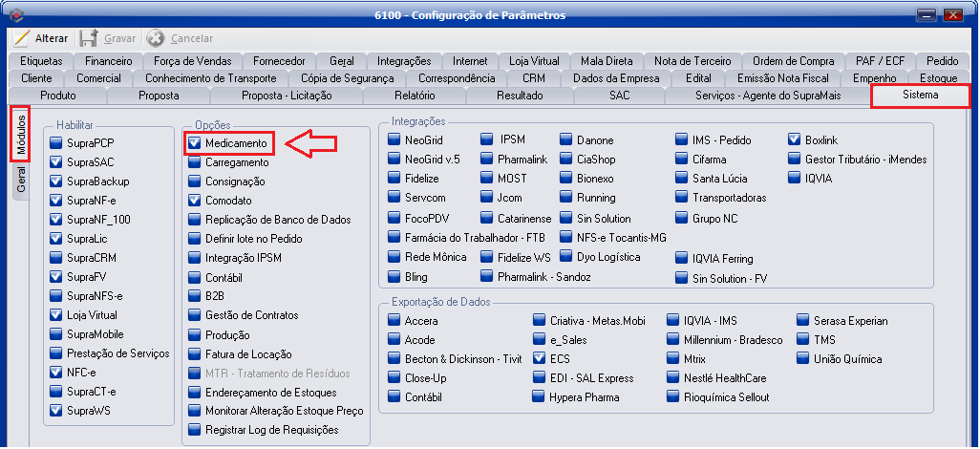
Task: Select the Geral vertical side tab
Action: pyautogui.click(x=20, y=180)
